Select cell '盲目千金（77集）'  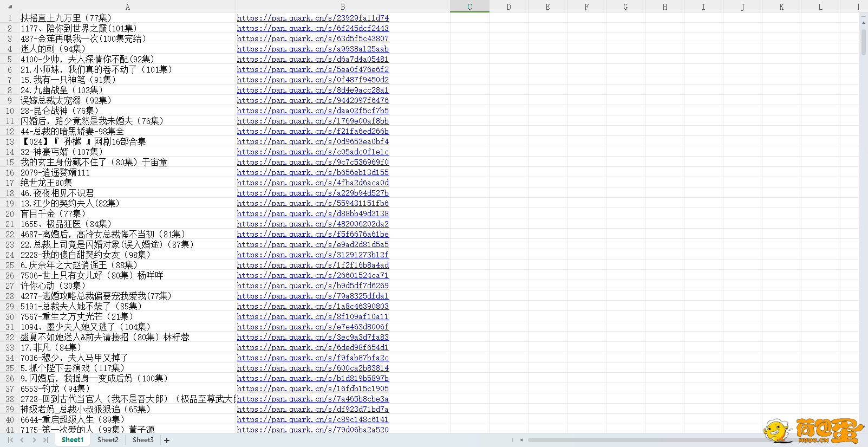pyautogui.click(x=127, y=213)
